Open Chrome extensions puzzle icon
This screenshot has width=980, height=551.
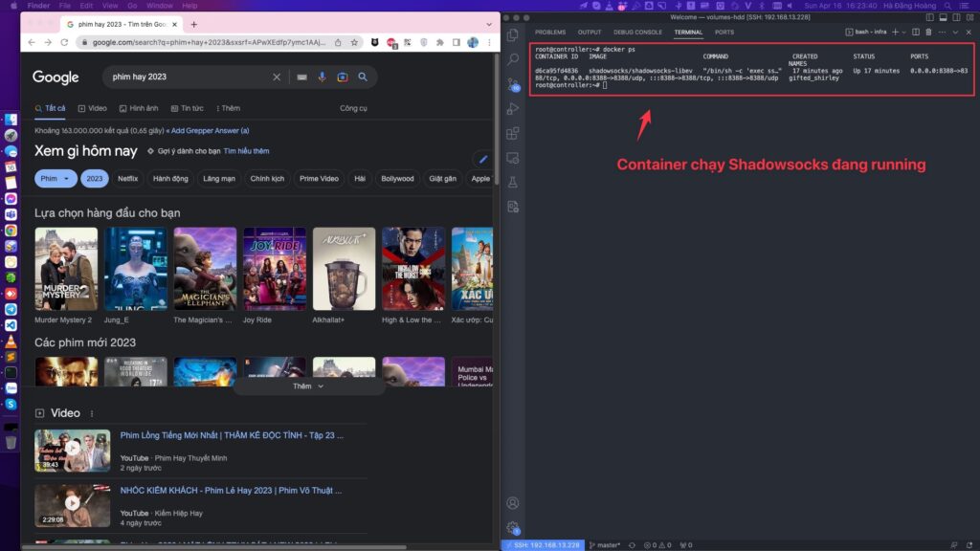coord(440,42)
